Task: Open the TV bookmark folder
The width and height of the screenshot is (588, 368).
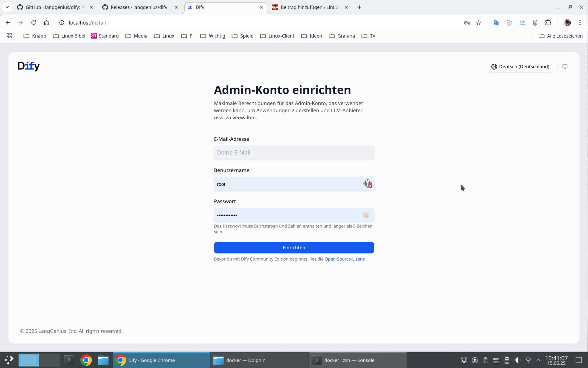Action: (369, 36)
